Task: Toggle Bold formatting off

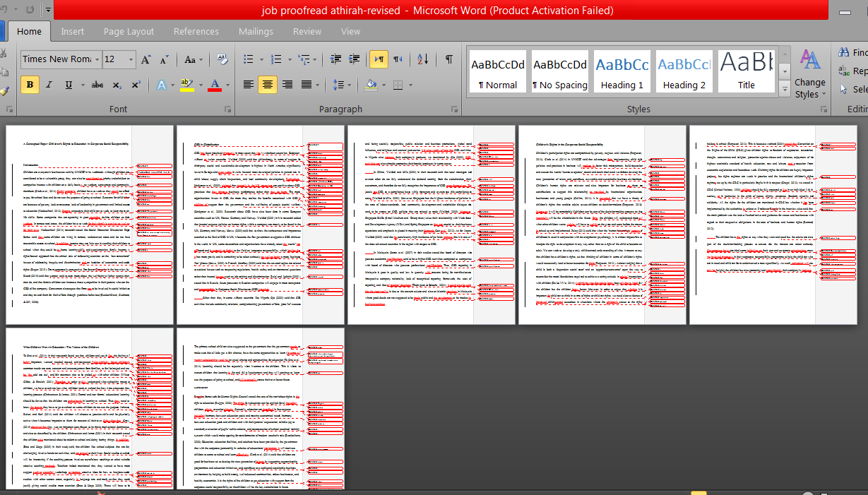Action: (x=30, y=85)
